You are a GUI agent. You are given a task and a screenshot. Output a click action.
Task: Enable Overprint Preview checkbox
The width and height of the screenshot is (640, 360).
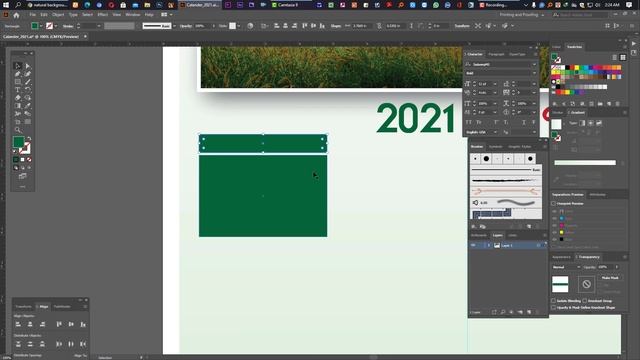pyautogui.click(x=553, y=203)
